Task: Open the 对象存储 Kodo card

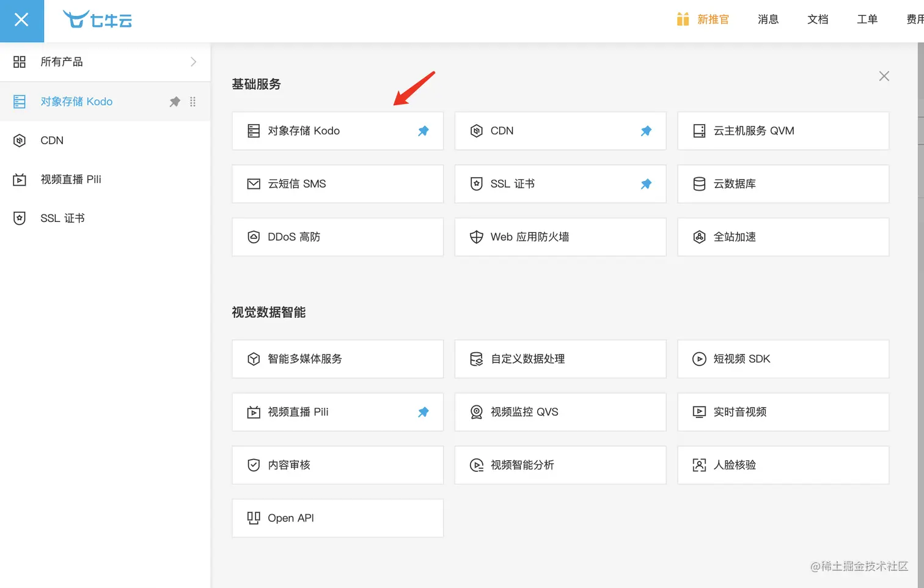Action: [x=337, y=131]
